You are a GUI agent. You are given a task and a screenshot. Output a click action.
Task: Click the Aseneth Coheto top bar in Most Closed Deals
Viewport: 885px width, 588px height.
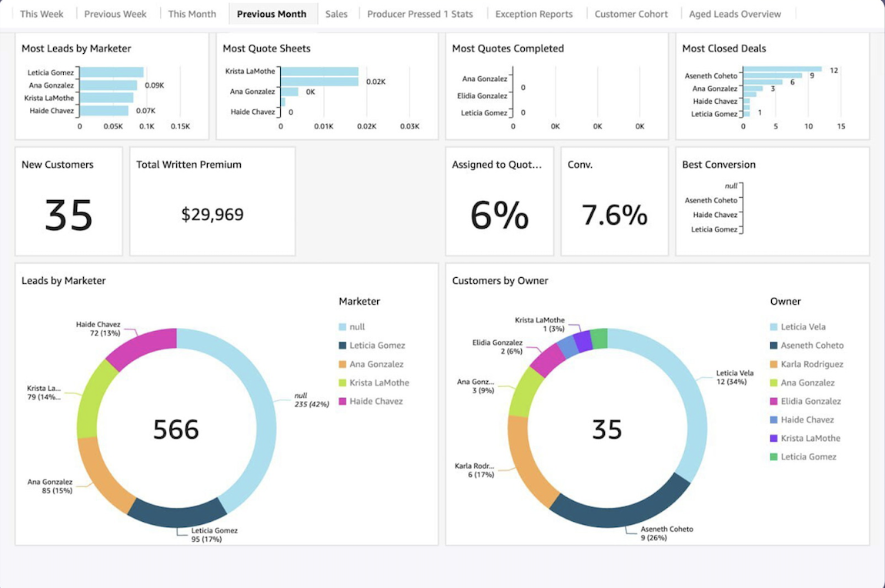781,69
